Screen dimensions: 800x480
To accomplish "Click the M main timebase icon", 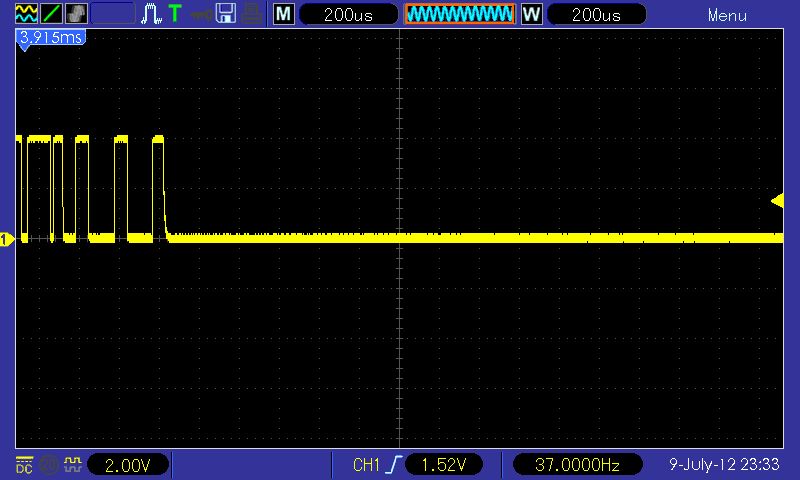I will click(284, 14).
